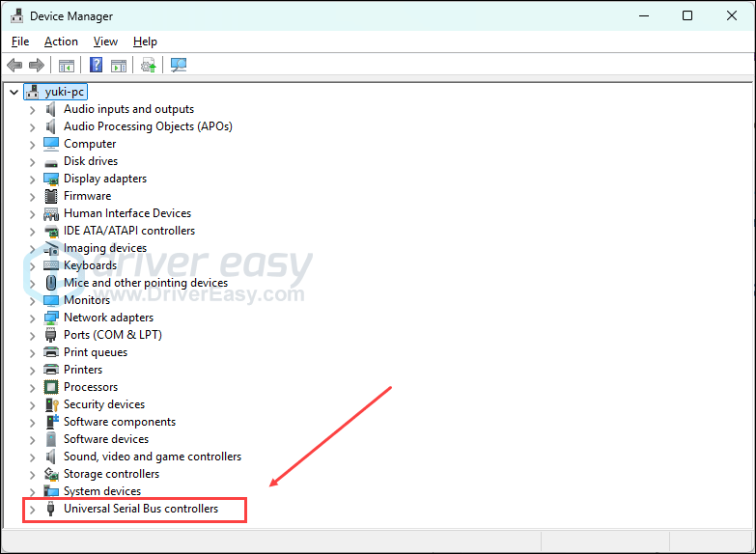Expand the Universal Serial Bus controllers node

point(32,509)
